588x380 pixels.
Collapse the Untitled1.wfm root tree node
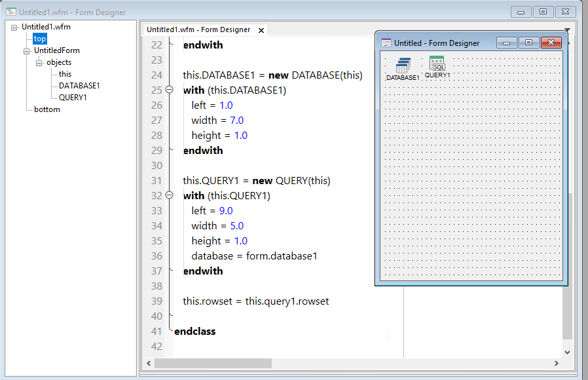pyautogui.click(x=14, y=28)
